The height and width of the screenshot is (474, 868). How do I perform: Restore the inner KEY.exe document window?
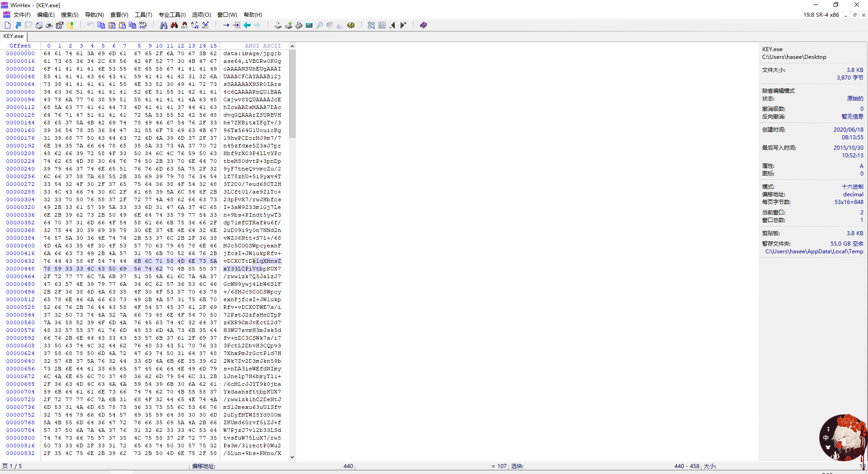click(x=854, y=15)
